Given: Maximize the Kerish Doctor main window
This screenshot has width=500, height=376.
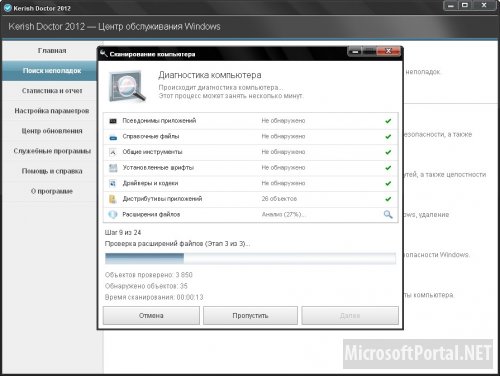Looking at the screenshot, I should [465, 6].
